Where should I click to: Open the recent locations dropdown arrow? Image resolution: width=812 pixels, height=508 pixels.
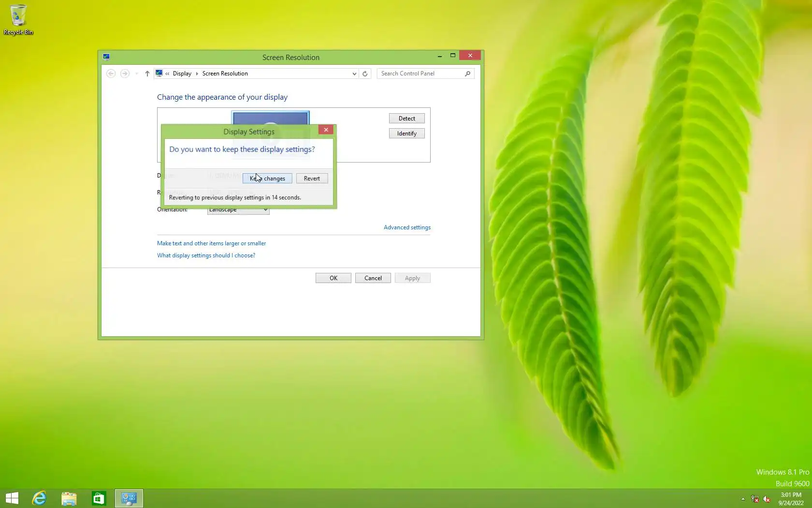click(137, 74)
